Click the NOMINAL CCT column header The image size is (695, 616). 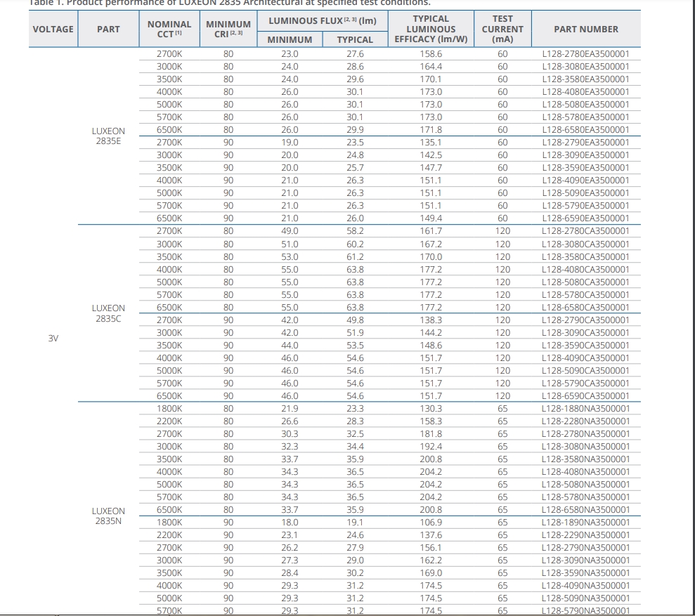tap(169, 29)
